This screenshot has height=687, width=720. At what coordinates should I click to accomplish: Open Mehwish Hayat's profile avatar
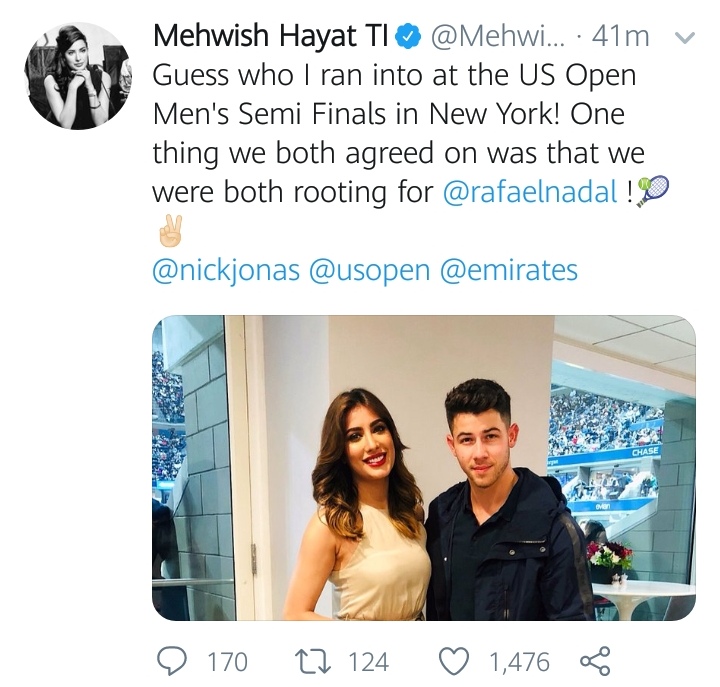pos(77,76)
